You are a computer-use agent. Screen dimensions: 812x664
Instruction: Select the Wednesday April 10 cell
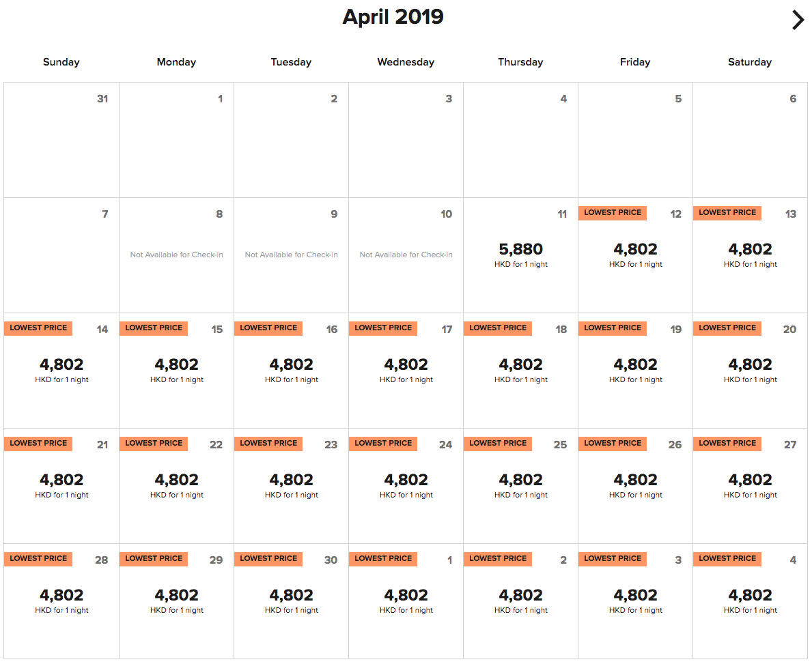click(406, 255)
